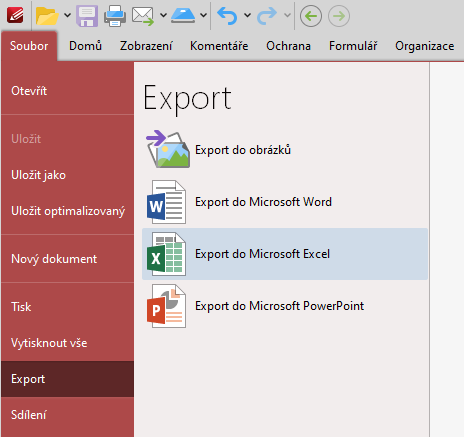
Task: Click the blue scanner icon
Action: coord(183,15)
